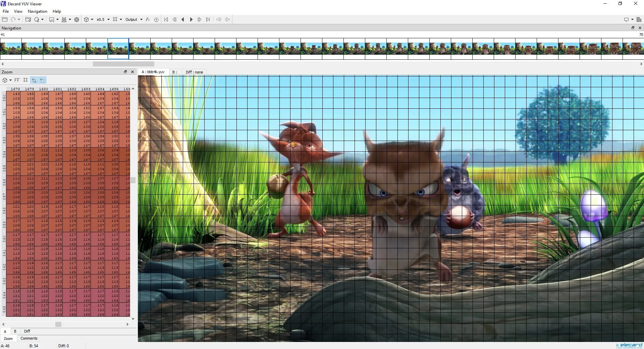Play the video forward
This screenshot has width=644, height=349.
[191, 19]
